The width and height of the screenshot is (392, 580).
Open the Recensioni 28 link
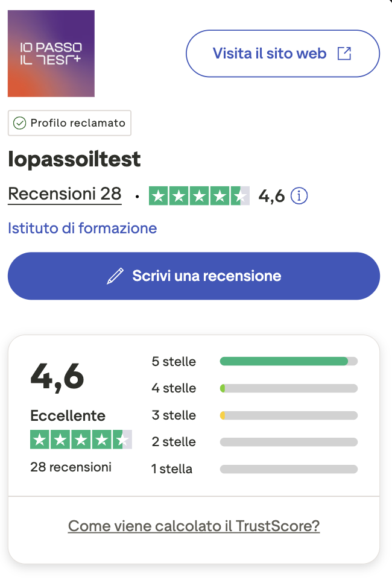pyautogui.click(x=65, y=194)
